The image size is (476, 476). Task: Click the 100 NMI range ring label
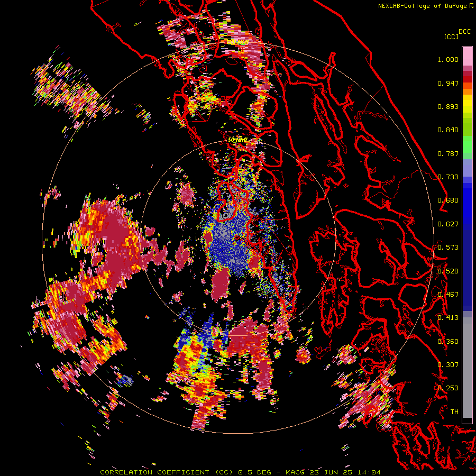point(238,42)
